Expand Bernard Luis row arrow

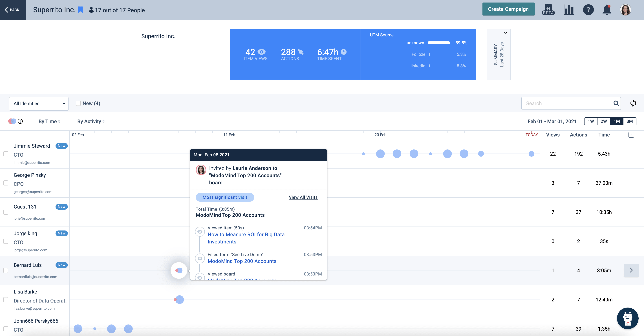pyautogui.click(x=631, y=270)
